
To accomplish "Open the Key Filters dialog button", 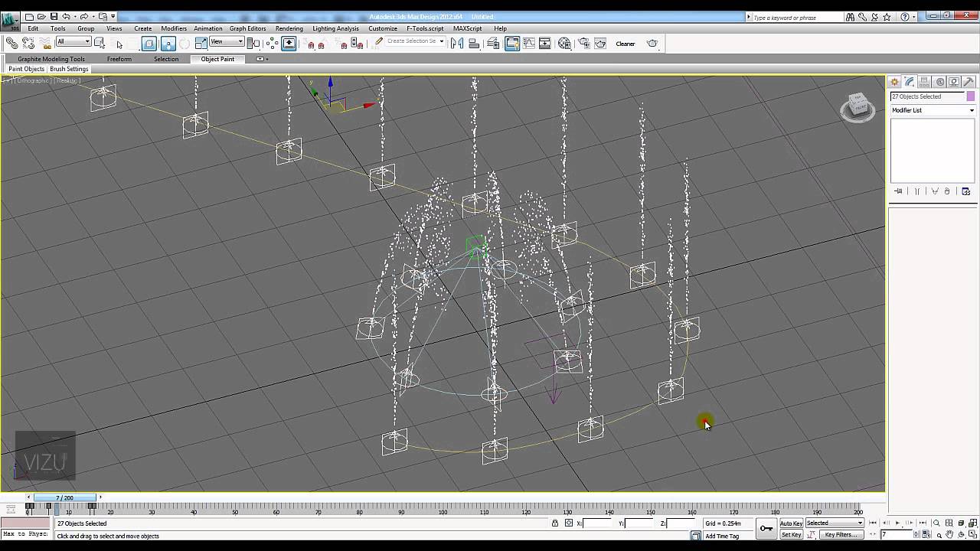I will point(841,534).
